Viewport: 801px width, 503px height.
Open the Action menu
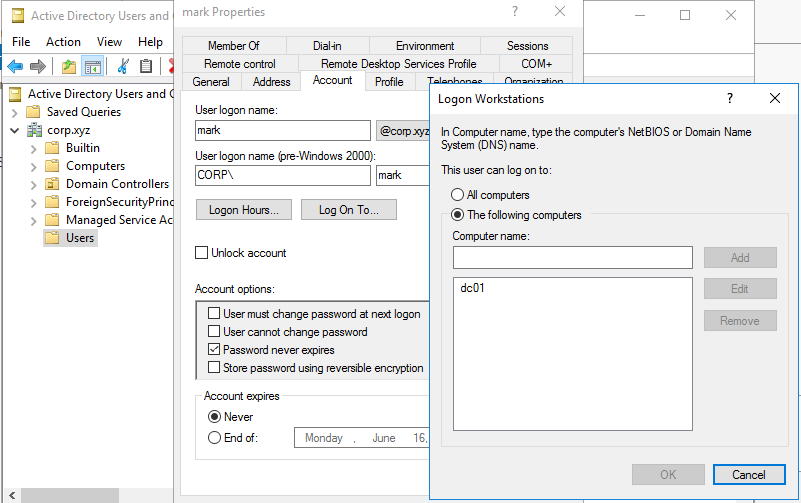point(63,42)
